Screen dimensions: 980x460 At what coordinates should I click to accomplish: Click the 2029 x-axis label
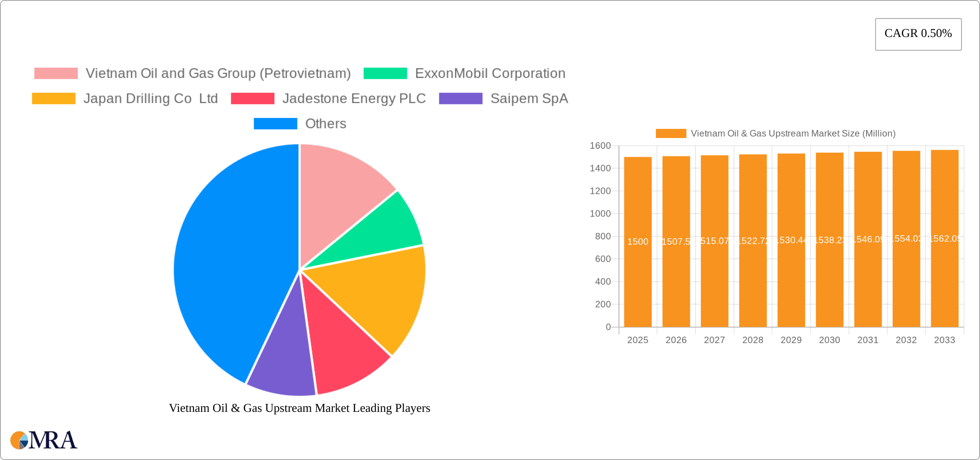click(791, 340)
